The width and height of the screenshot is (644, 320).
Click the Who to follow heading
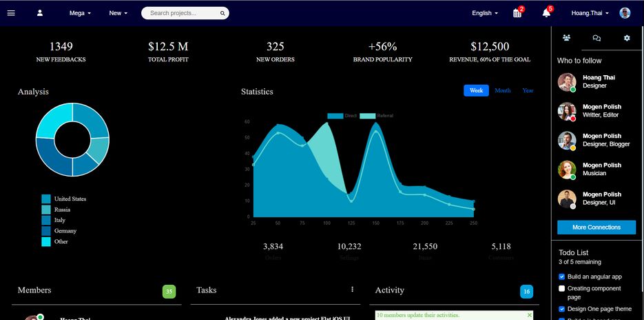pyautogui.click(x=579, y=61)
